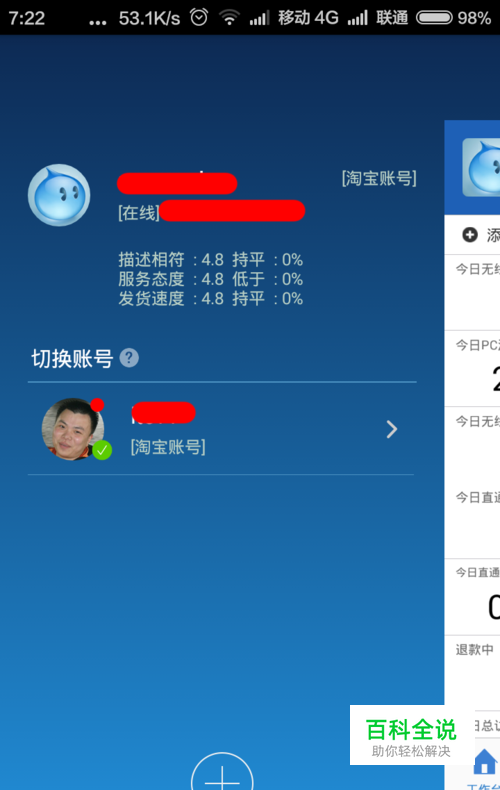Open the 发货速度 4.8 rating line
Screen dimensions: 500x790
pos(211,299)
